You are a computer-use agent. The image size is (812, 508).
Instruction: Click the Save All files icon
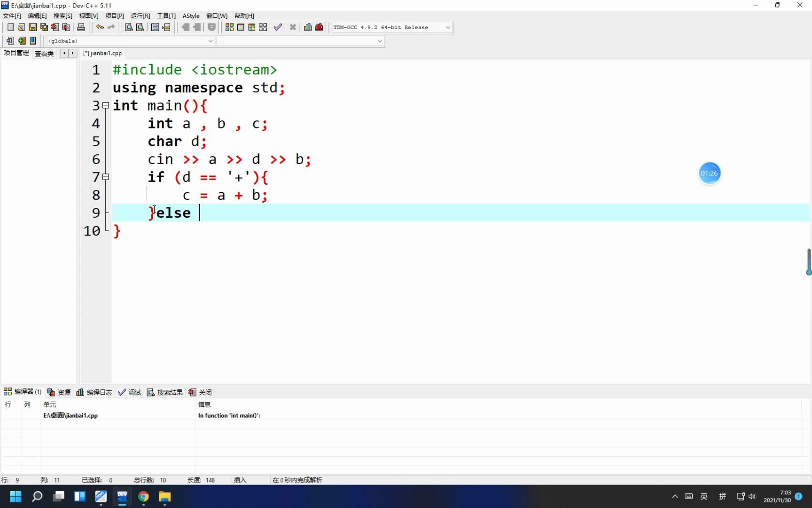click(44, 27)
